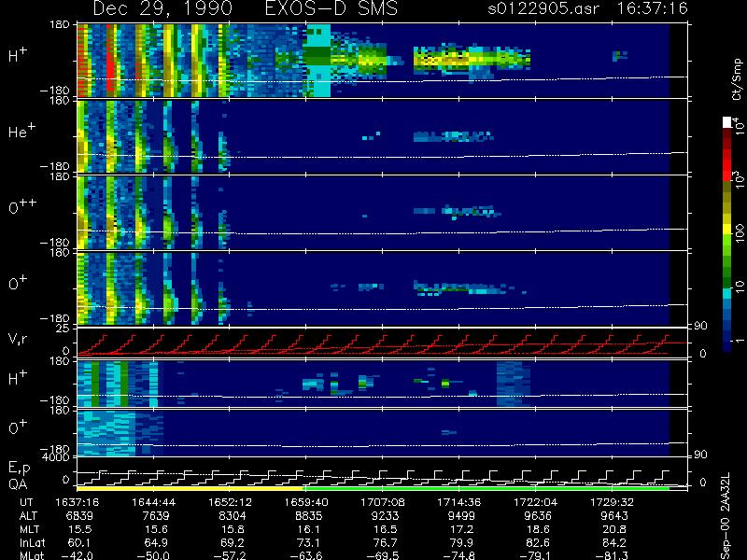This screenshot has height=560, width=747.
Task: Click the '16:37:16' time in the header
Action: (652, 8)
